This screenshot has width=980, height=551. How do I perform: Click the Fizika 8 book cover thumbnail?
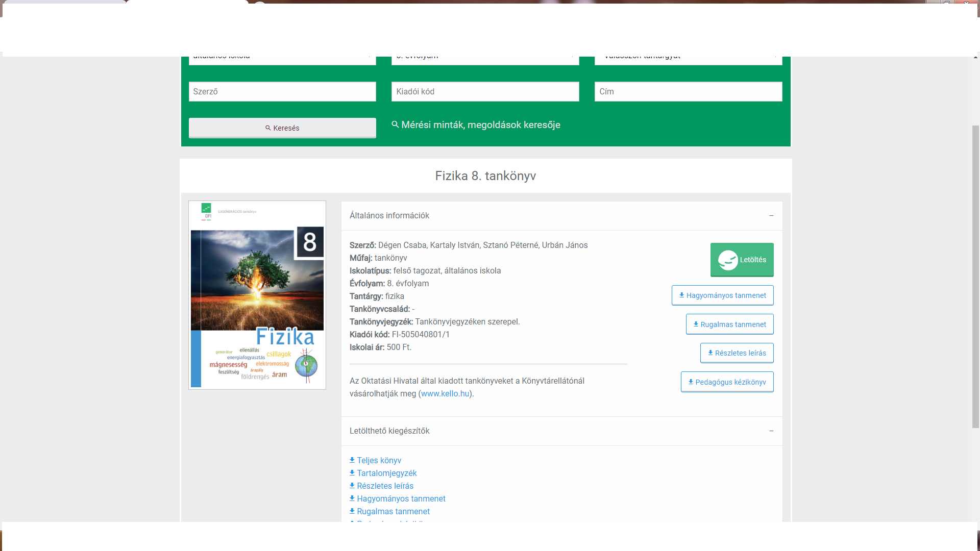pos(257,295)
